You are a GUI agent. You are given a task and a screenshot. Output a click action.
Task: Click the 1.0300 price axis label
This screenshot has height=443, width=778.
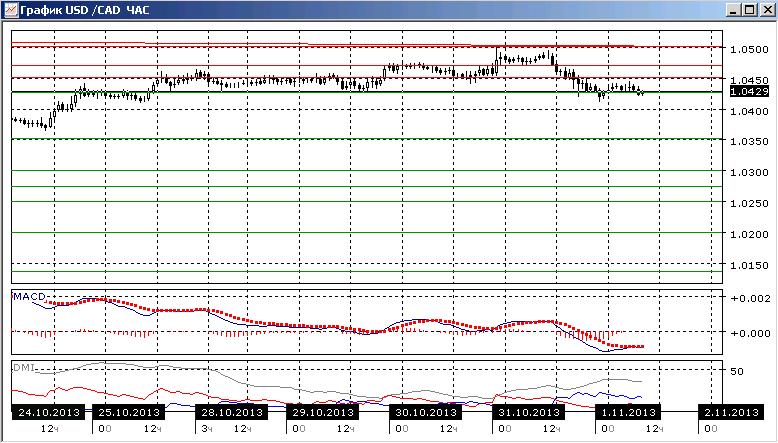coord(749,173)
